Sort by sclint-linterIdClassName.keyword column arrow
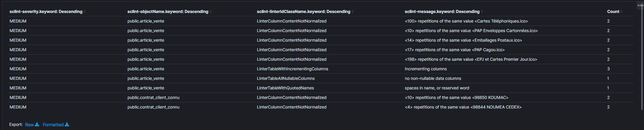Image resolution: width=644 pixels, height=130 pixels. 352,12
